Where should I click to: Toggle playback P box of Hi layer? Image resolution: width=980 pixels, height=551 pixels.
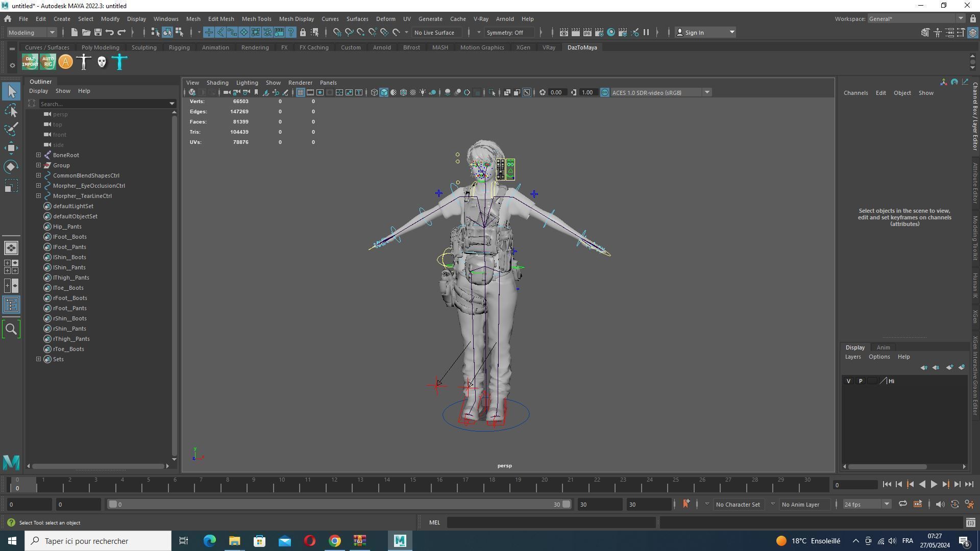tap(861, 381)
